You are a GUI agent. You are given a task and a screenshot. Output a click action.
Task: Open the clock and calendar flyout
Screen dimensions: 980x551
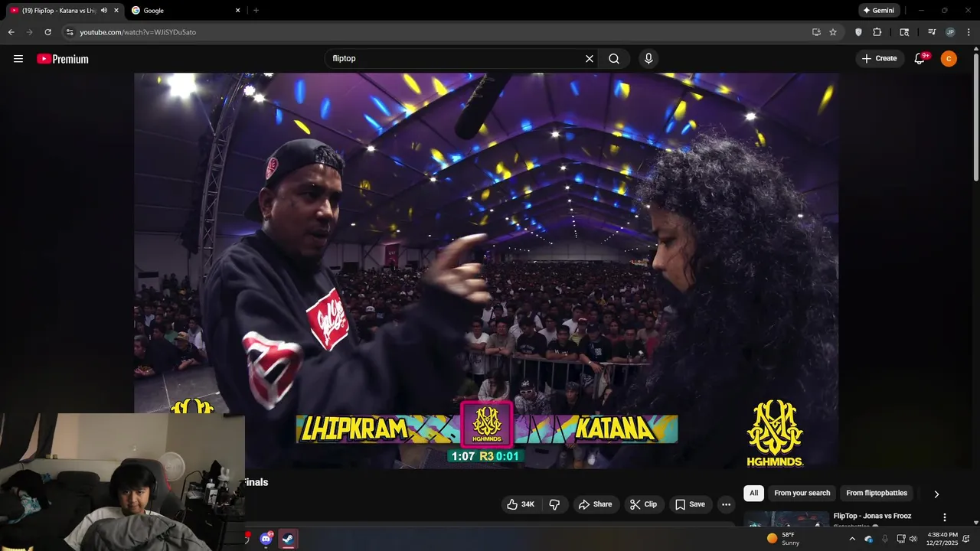(x=942, y=539)
